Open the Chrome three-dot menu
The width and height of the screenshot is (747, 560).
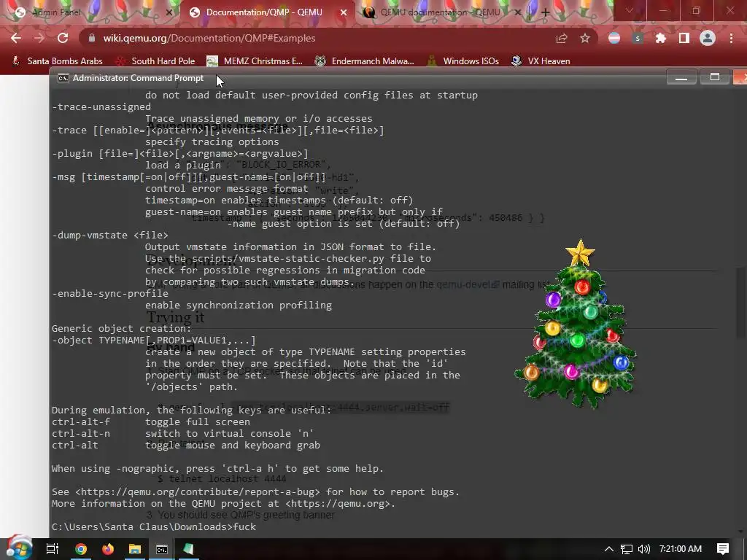pyautogui.click(x=731, y=39)
